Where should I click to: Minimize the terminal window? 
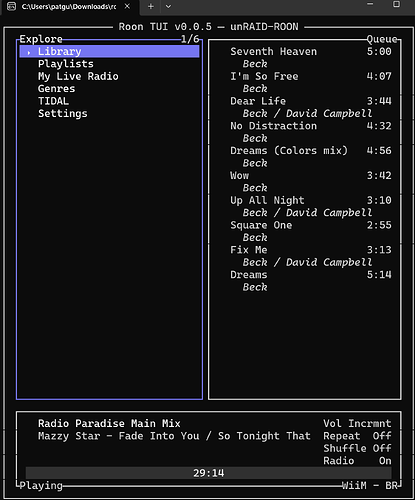[370, 4]
